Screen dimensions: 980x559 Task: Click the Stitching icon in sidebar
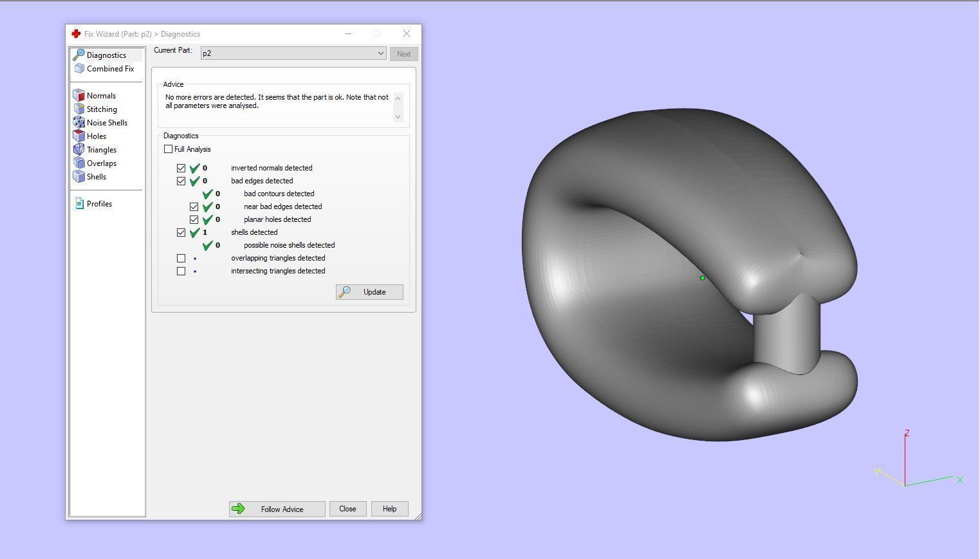pos(79,109)
